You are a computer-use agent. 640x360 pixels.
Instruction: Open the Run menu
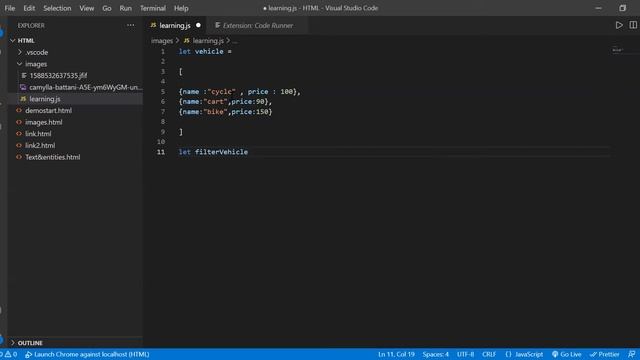pyautogui.click(x=126, y=8)
